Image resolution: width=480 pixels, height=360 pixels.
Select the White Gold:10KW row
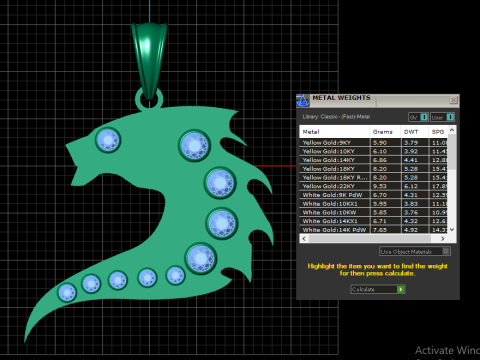373,212
